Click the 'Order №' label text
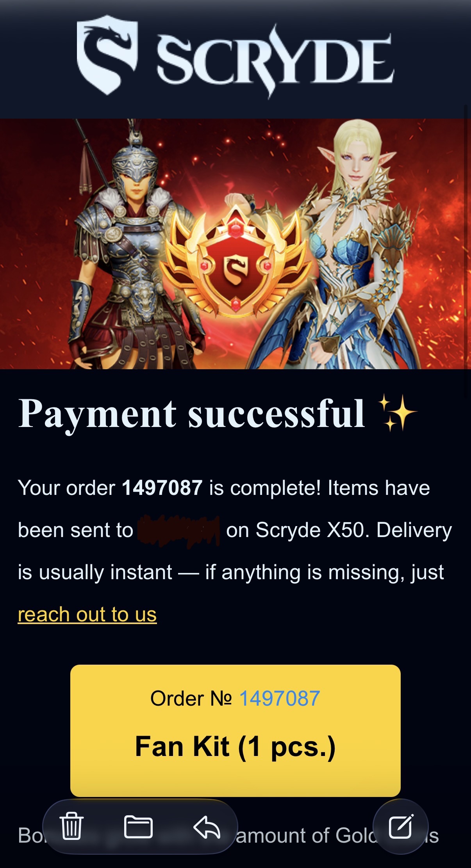 point(191,698)
